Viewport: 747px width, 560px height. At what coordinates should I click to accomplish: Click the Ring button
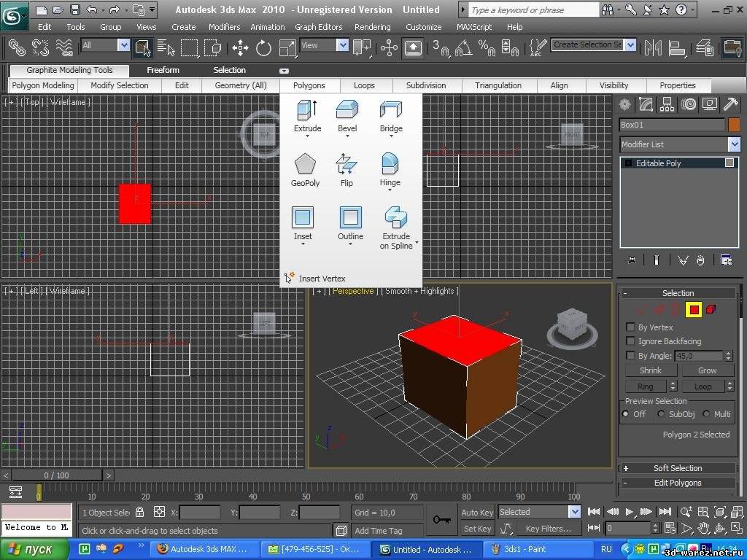646,386
